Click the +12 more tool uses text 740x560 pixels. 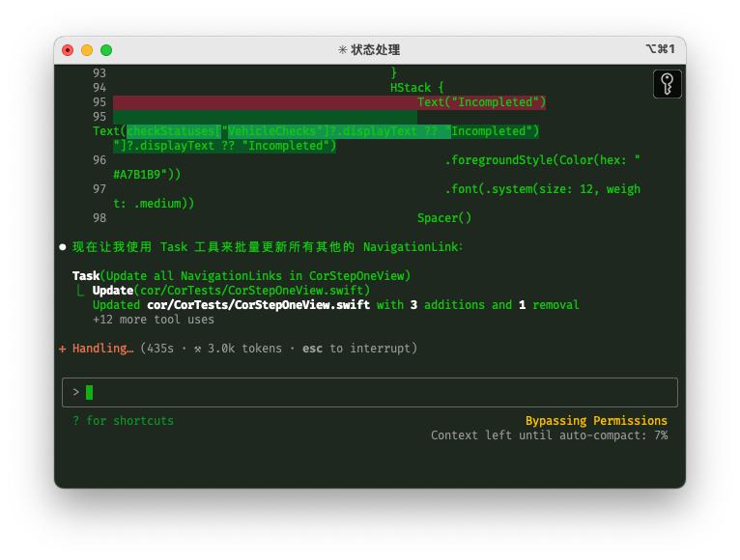pyautogui.click(x=154, y=320)
